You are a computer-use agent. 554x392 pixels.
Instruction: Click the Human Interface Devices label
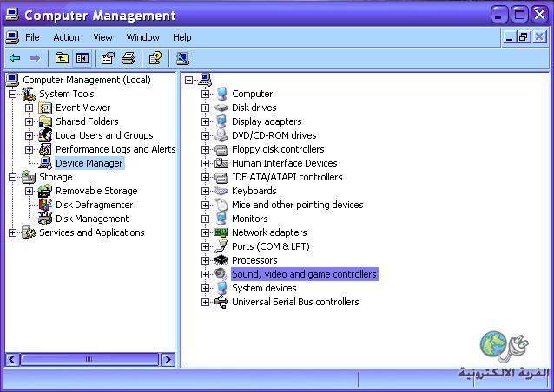click(285, 163)
